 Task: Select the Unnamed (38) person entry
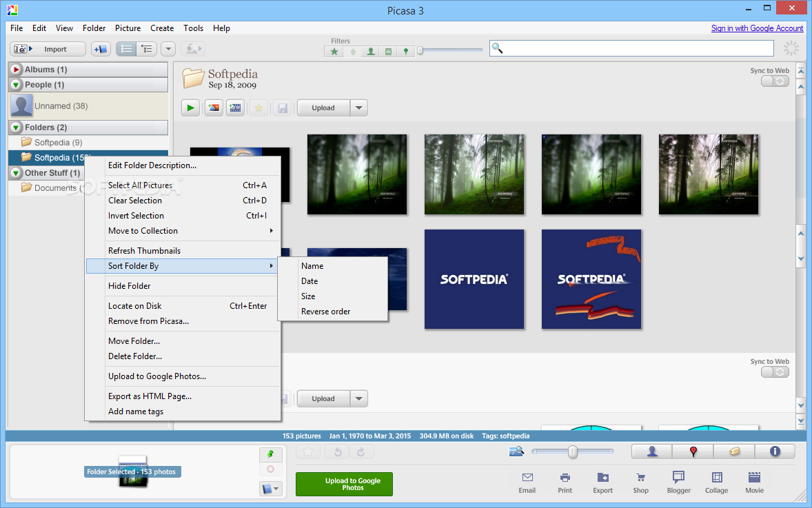[88, 106]
